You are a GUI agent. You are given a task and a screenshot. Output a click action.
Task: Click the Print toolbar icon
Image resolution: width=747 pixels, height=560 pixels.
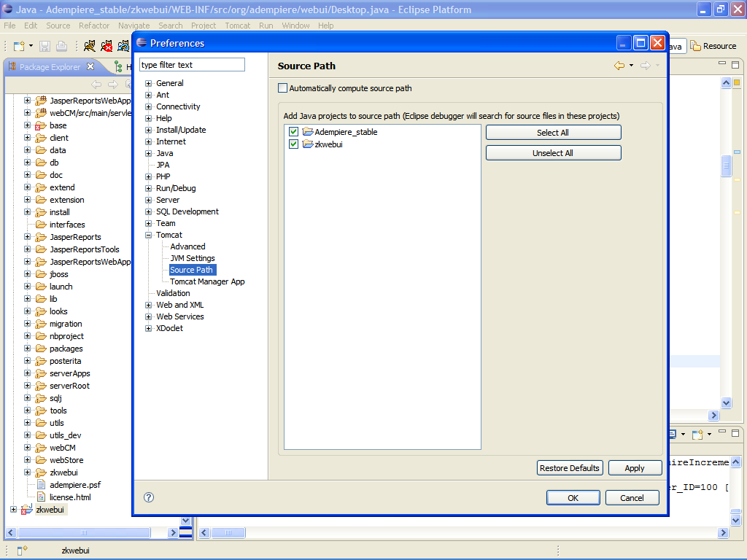pos(61,46)
